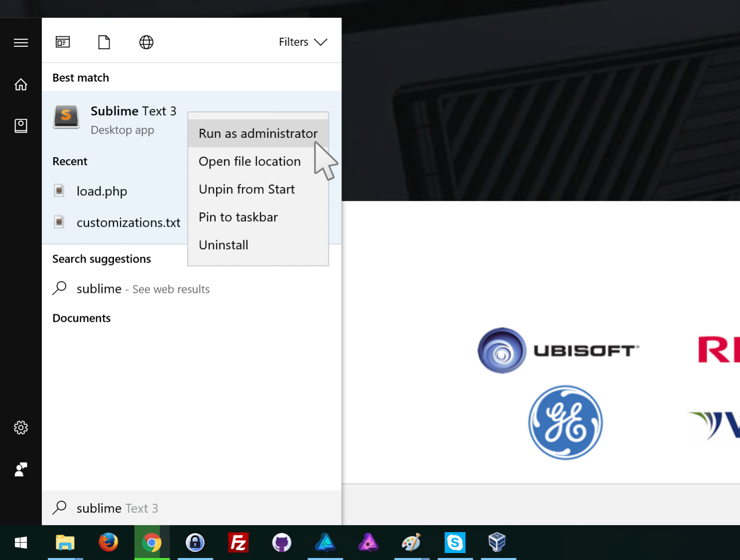Choose Run as administrator

click(258, 133)
